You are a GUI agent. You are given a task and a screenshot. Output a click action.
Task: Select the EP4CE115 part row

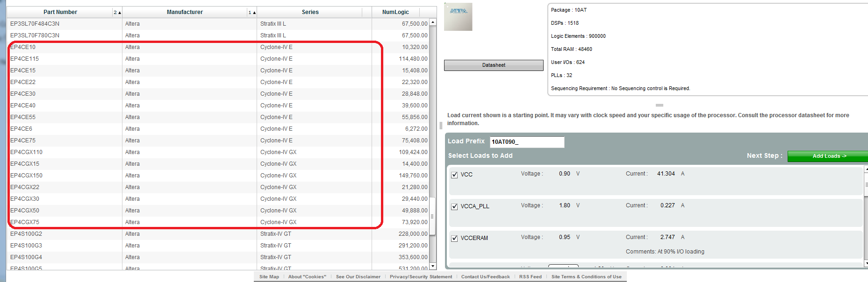218,59
